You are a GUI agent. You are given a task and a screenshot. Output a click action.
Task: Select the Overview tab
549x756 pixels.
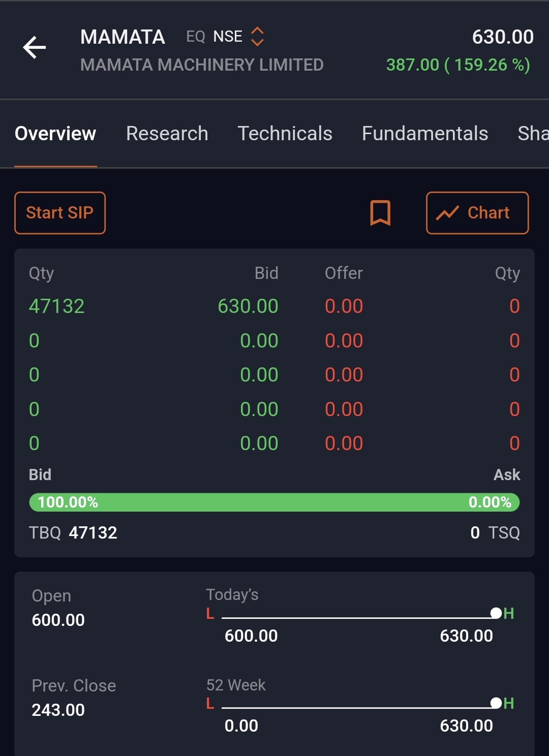pos(55,134)
